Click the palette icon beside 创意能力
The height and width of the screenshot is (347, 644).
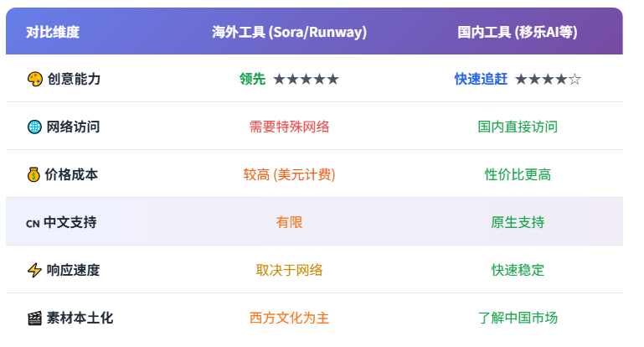click(x=34, y=79)
